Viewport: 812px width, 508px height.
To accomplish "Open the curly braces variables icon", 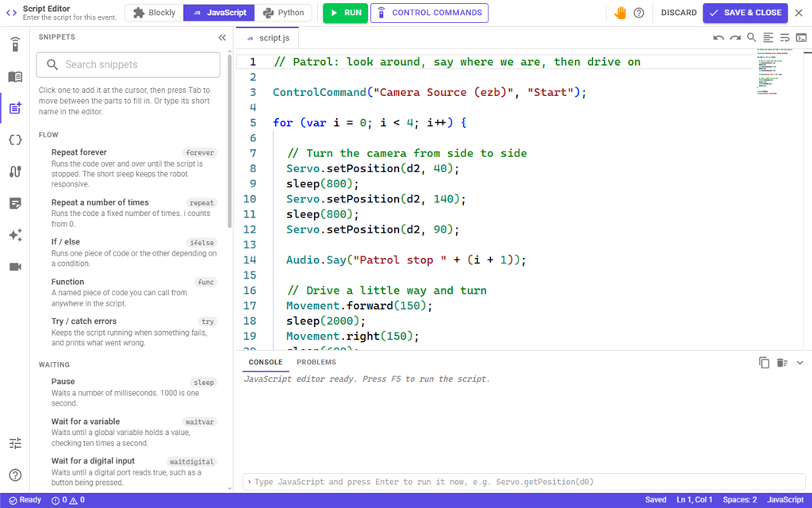I will pos(15,140).
